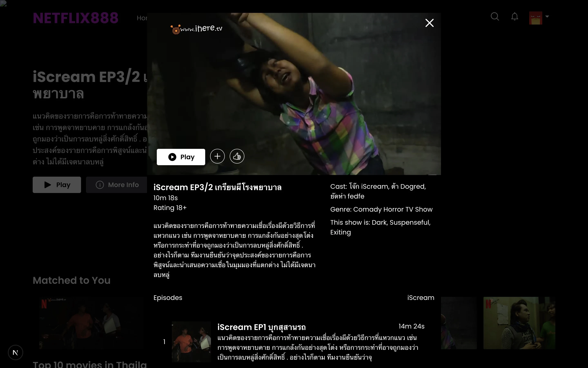Click the '10m 18s' duration text
This screenshot has height=368, width=588.
[165, 198]
